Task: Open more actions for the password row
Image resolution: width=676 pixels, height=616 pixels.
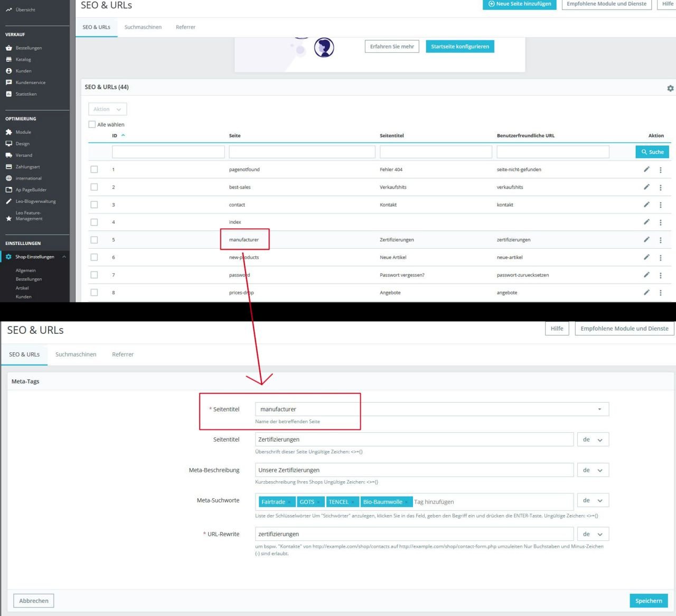Action: coord(660,275)
